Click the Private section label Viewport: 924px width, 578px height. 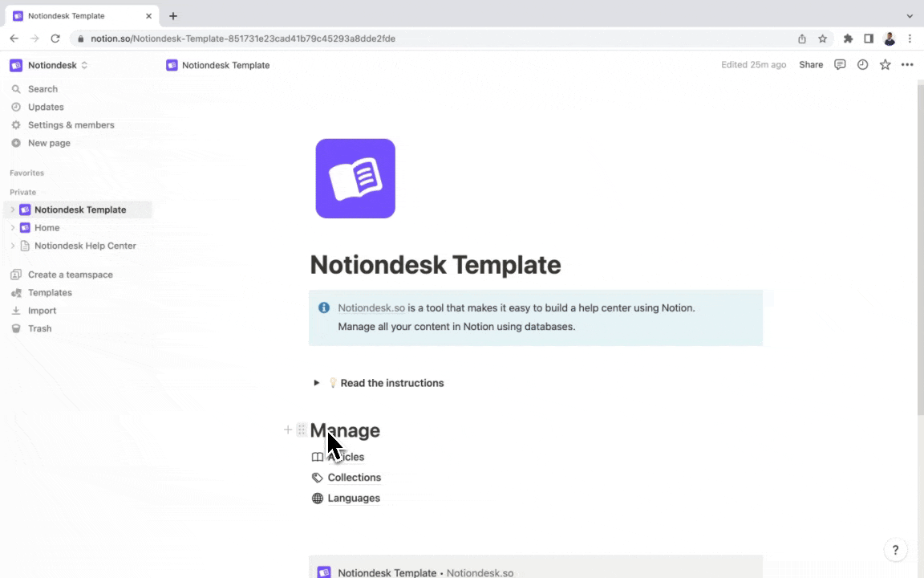22,193
